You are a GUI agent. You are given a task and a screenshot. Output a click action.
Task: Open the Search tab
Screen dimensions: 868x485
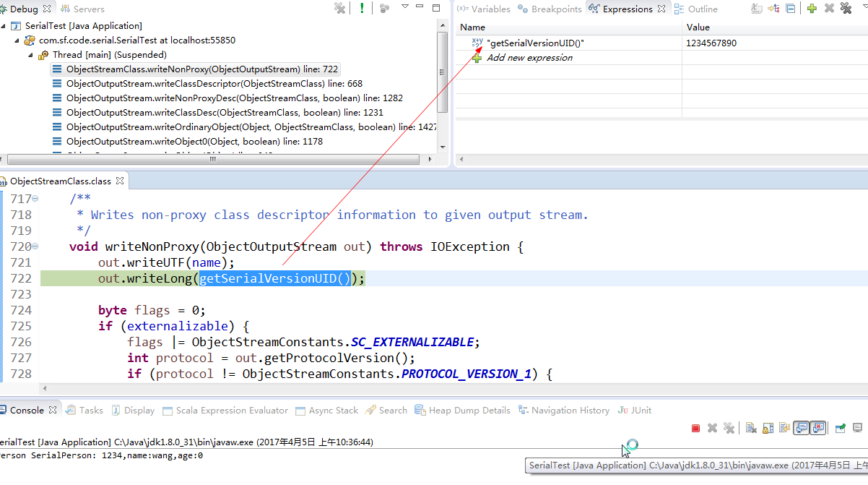click(x=386, y=410)
